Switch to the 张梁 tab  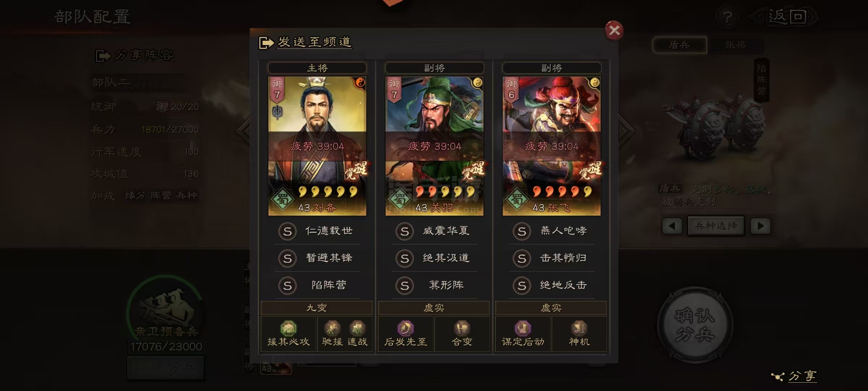[736, 45]
